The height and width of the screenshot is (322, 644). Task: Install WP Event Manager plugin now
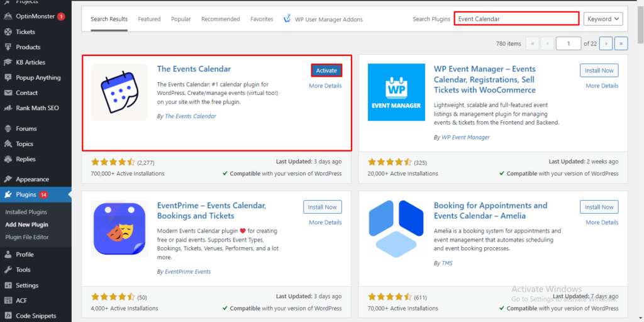[x=599, y=70]
